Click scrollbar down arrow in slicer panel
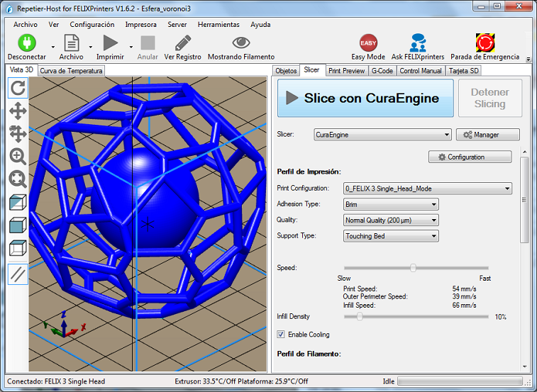 pos(525,367)
